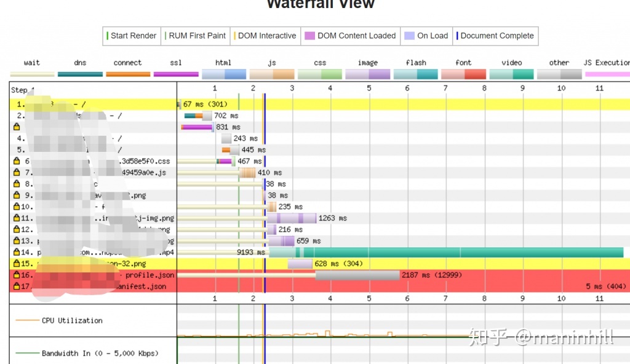Click the lock icon beside request 17 manifest.json

(x=17, y=287)
